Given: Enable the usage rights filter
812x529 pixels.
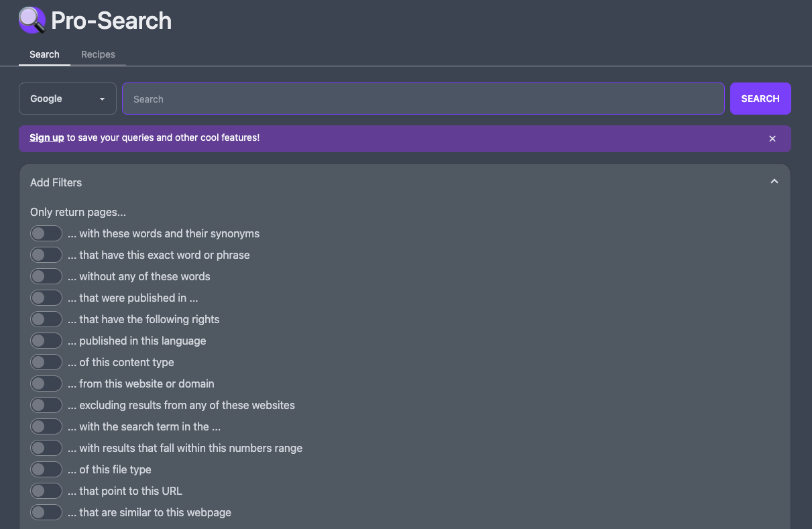Looking at the screenshot, I should [x=46, y=318].
